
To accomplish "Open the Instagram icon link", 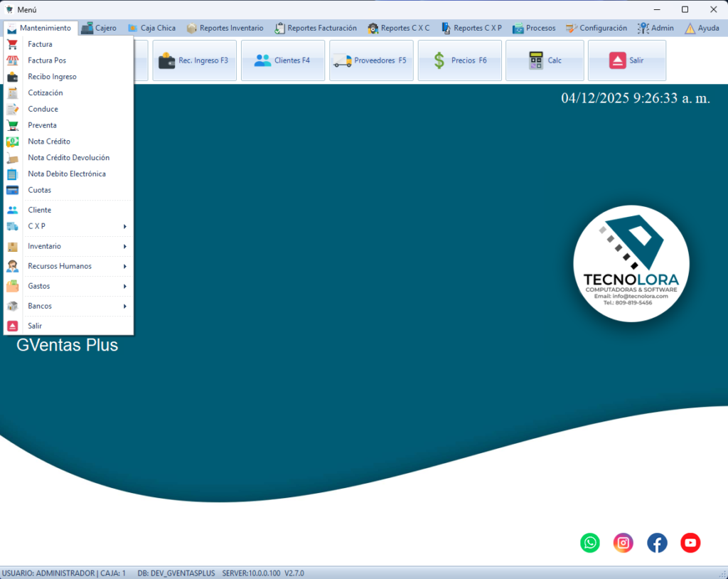I will click(x=623, y=543).
